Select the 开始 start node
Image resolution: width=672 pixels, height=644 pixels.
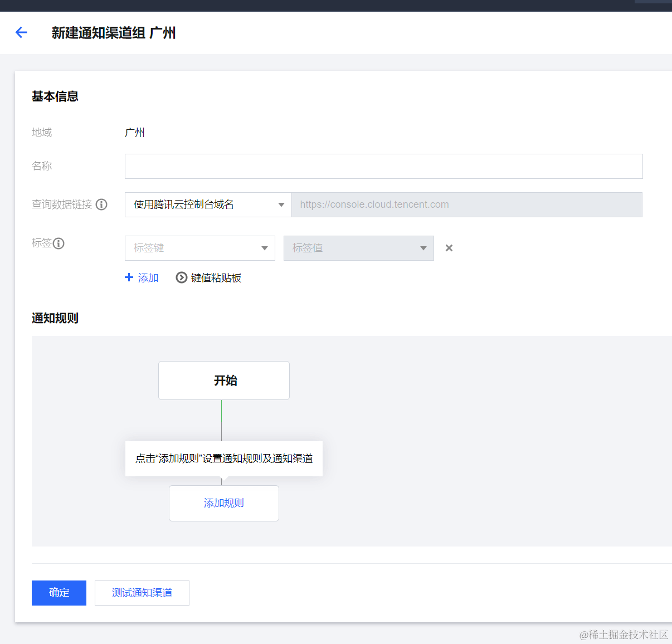tap(223, 380)
